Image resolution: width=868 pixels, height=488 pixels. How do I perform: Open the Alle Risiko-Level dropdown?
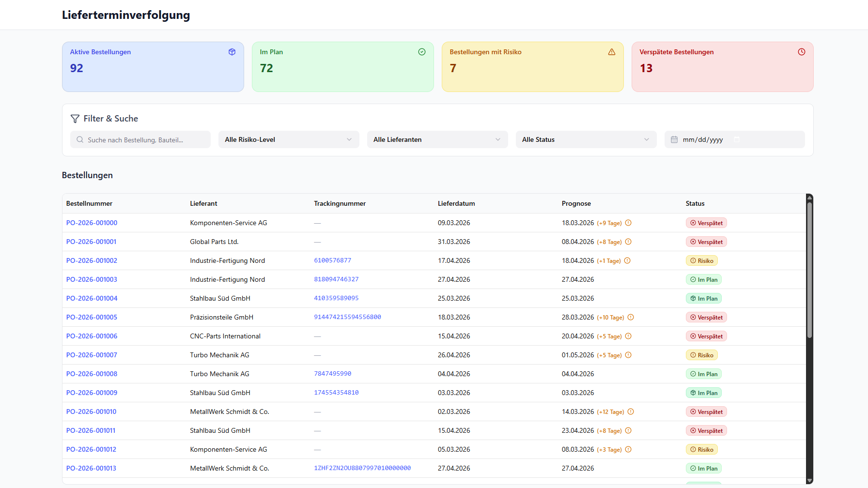coord(289,139)
